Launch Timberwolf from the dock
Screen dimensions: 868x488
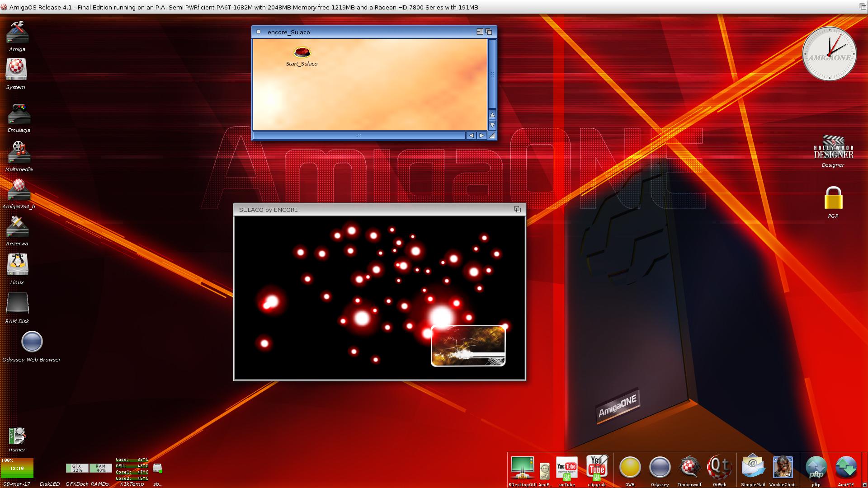[x=689, y=467]
